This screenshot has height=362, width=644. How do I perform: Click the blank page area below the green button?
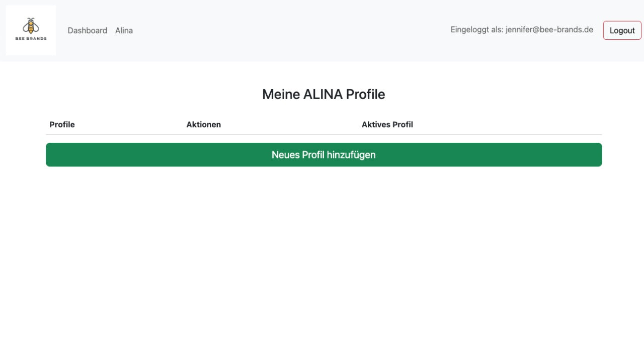(324, 261)
